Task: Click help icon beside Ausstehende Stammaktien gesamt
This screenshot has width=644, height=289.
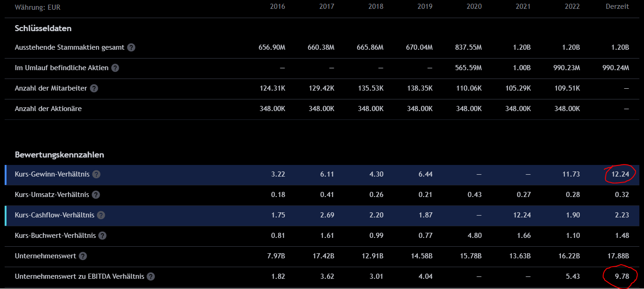Action: [x=131, y=47]
